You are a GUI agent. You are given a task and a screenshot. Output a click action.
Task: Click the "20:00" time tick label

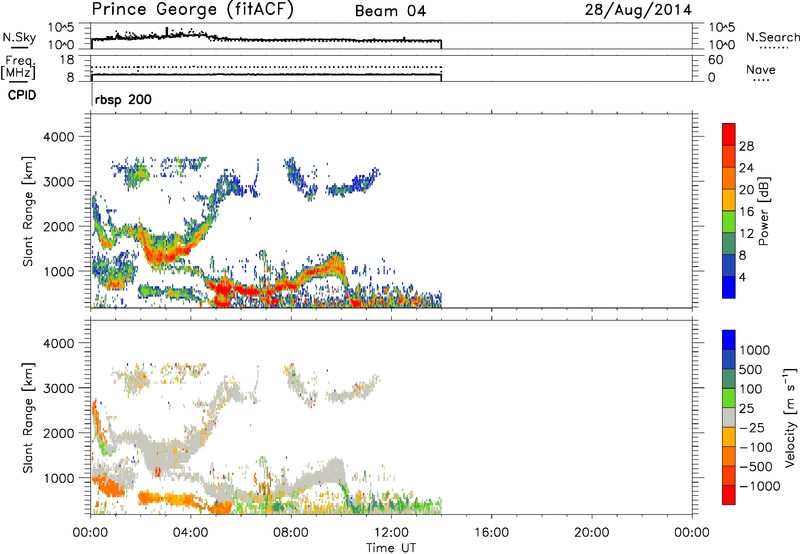(591, 533)
